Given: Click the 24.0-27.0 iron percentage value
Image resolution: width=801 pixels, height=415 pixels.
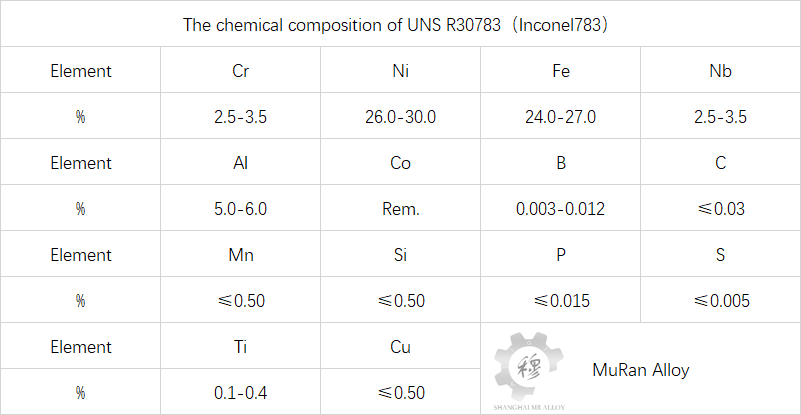Looking at the screenshot, I should tap(560, 117).
